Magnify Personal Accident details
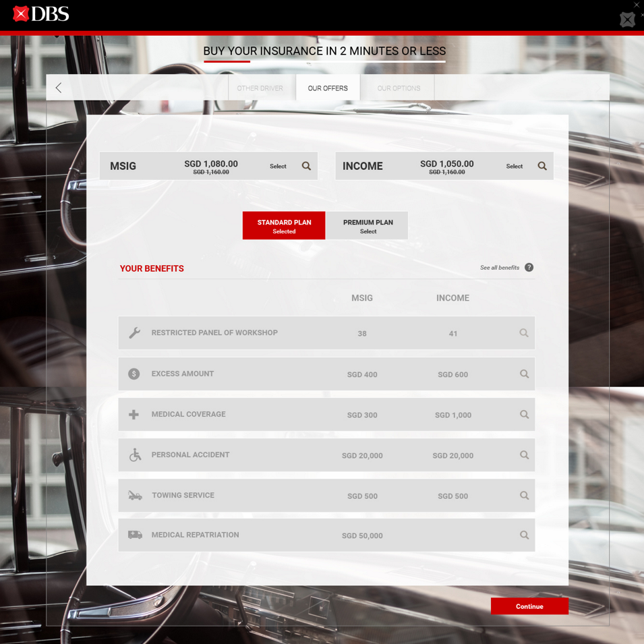Screen dimensions: 644x644 pos(524,455)
